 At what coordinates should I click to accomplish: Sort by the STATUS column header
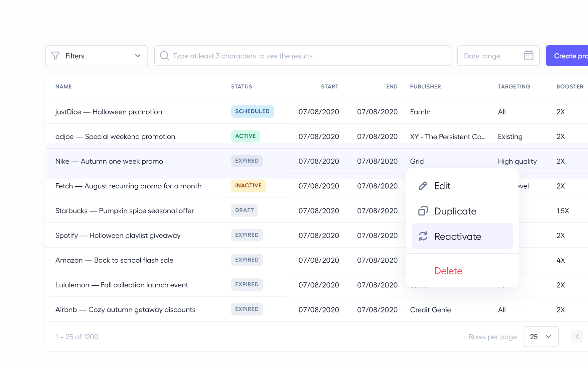(242, 87)
